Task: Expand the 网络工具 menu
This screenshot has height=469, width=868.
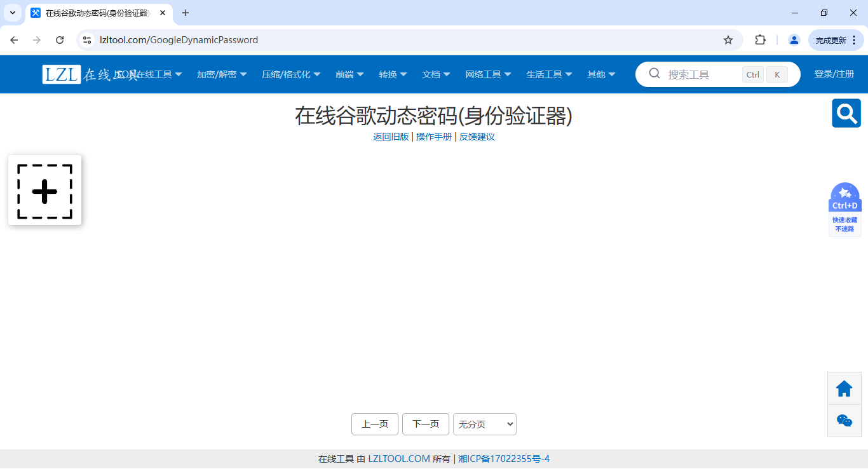Action: [x=488, y=74]
